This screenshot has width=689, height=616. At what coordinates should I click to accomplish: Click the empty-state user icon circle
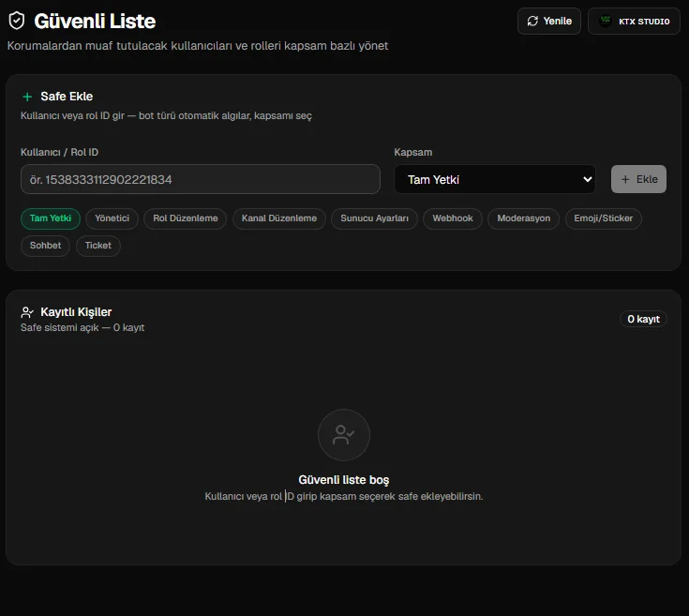[344, 435]
